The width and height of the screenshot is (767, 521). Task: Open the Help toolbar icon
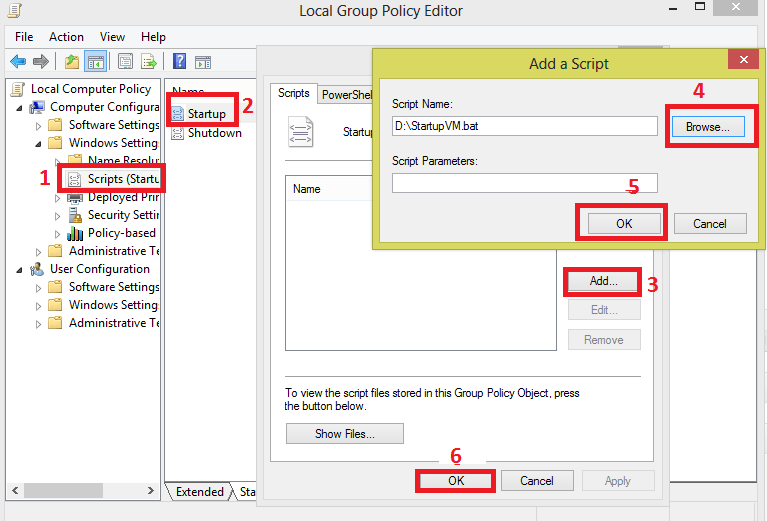179,61
